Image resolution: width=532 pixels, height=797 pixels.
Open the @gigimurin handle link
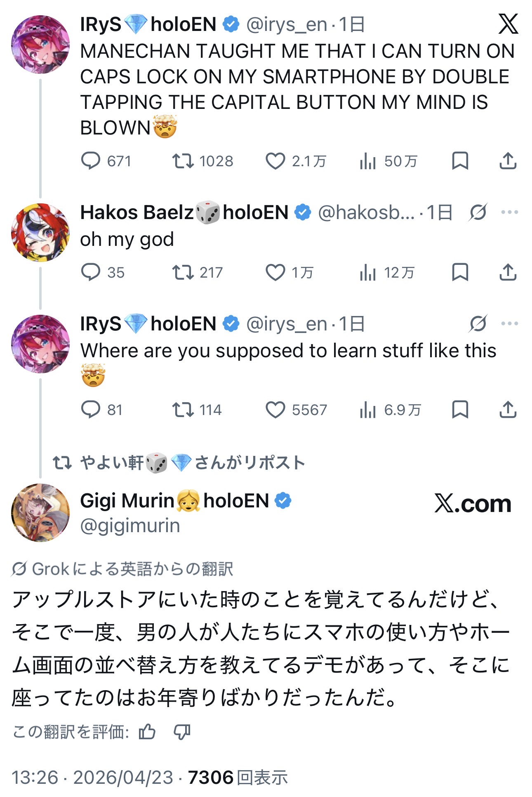[130, 526]
